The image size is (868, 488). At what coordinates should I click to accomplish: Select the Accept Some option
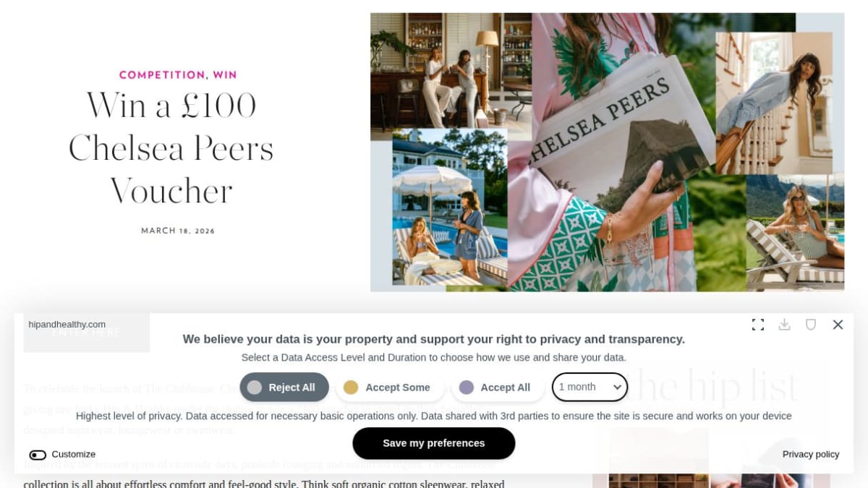[x=390, y=388]
